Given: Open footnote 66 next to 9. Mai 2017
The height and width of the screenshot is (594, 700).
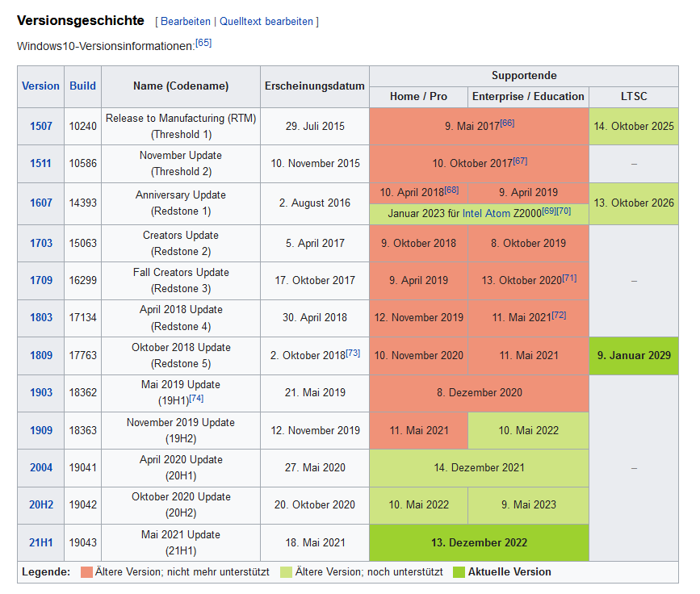Looking at the screenshot, I should click(507, 123).
